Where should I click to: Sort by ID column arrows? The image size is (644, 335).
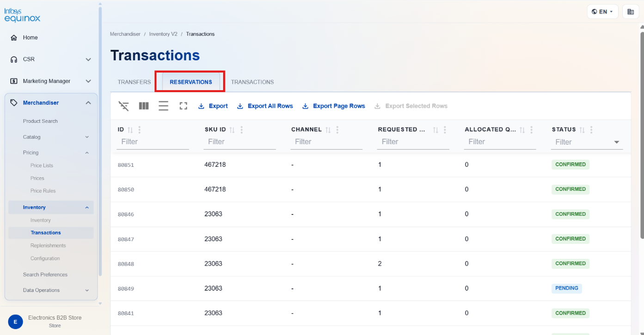click(130, 130)
